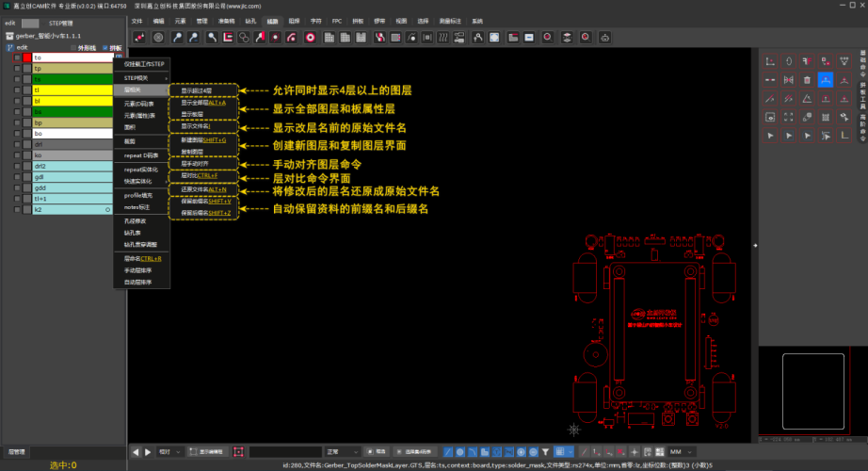Select 钻孔表 from the context menu
The image size is (868, 471).
pos(142,233)
